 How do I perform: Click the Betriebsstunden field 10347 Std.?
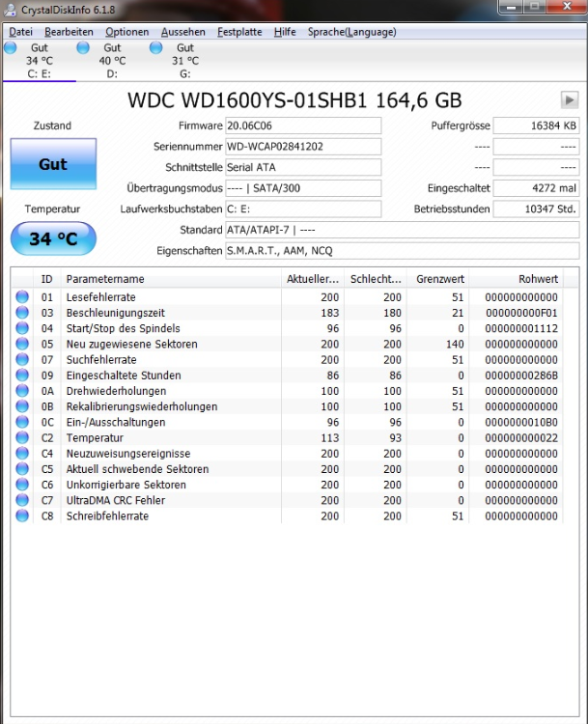pyautogui.click(x=536, y=209)
